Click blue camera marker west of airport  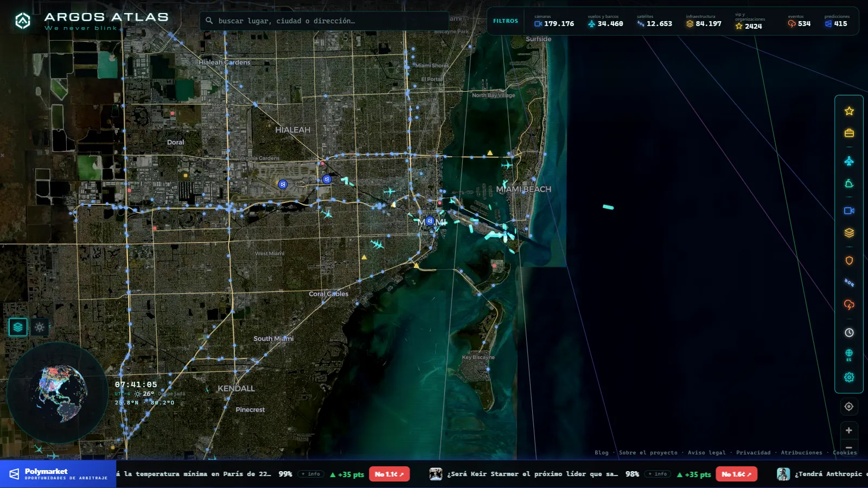[283, 184]
